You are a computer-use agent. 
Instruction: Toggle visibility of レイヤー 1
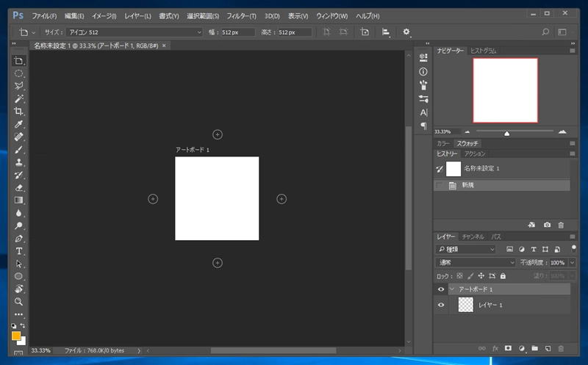tap(441, 305)
